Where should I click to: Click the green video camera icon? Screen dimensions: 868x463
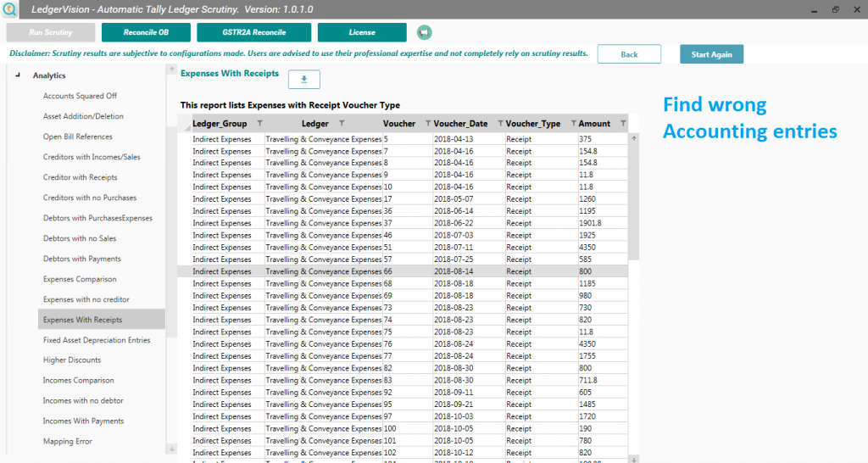(x=424, y=32)
